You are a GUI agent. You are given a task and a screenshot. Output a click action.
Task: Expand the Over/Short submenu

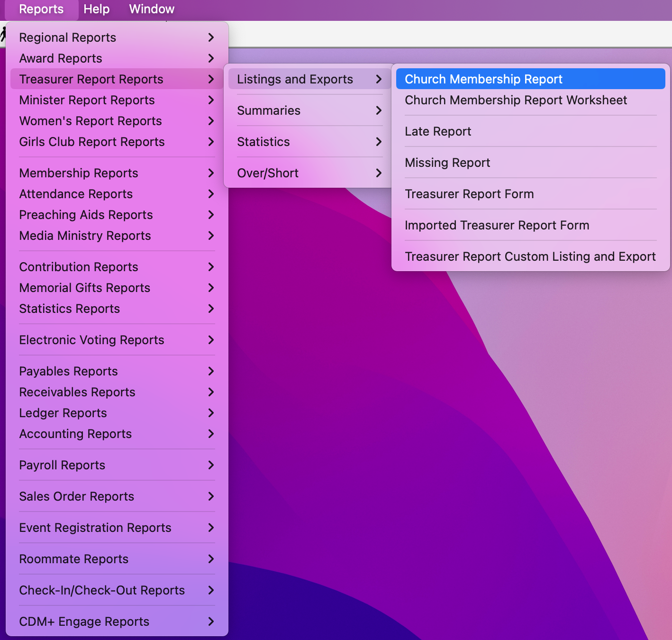click(x=268, y=173)
